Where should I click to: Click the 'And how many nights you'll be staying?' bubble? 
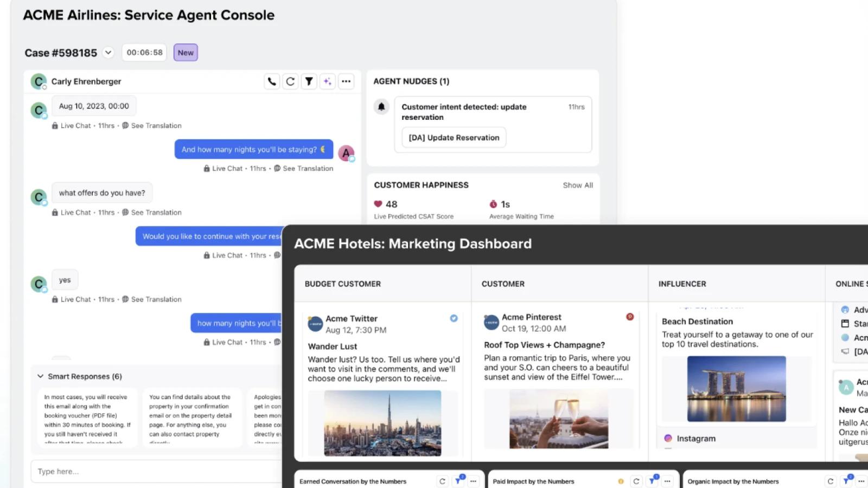tap(253, 149)
